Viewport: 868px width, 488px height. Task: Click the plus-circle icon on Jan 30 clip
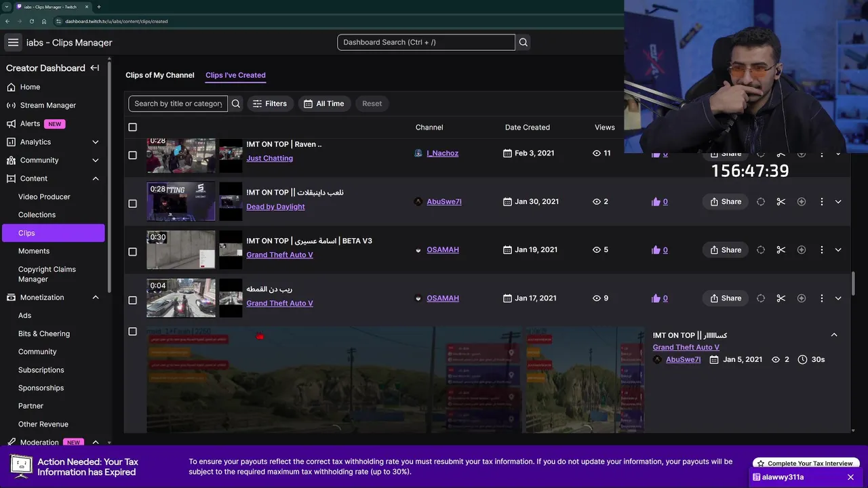coord(801,201)
